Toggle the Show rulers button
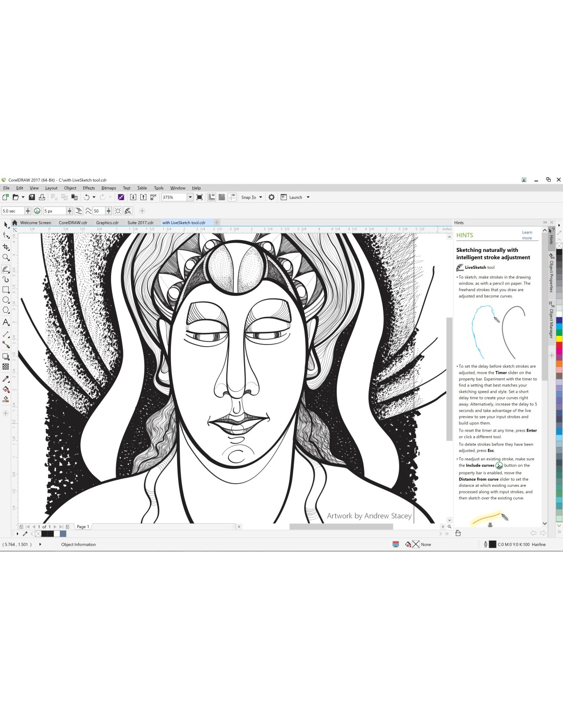This screenshot has width=563, height=728. [211, 197]
